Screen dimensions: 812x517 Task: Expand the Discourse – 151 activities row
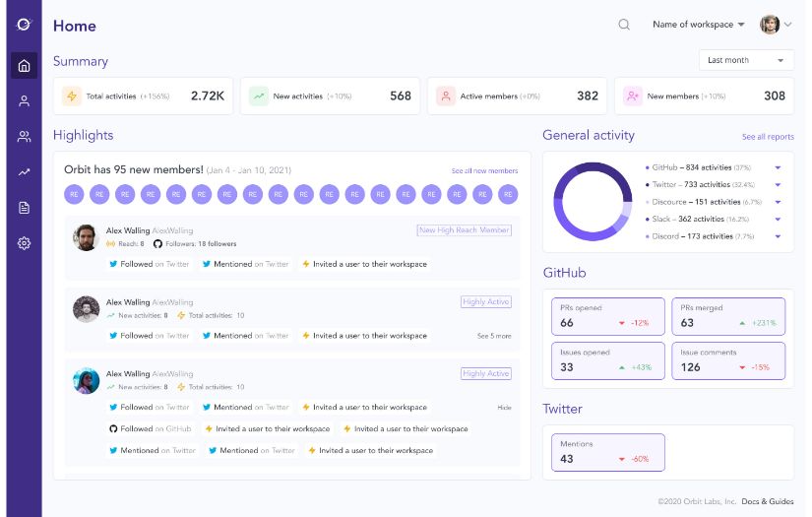click(x=778, y=202)
